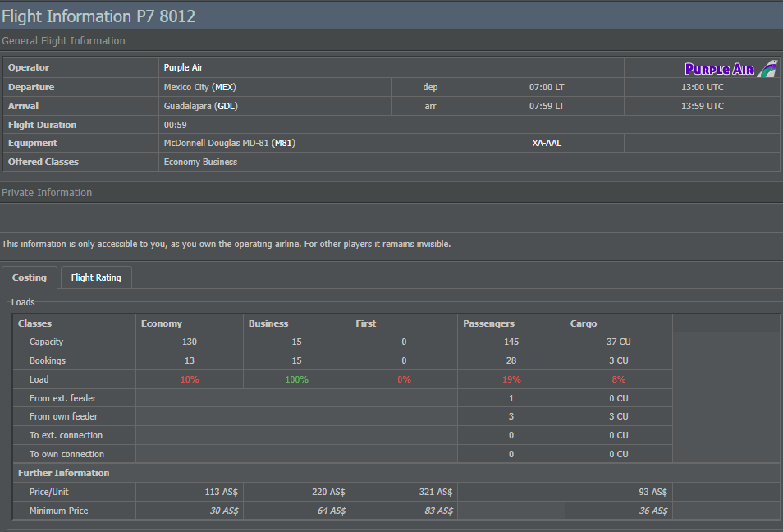Click the McDonnell Douglas MD-81 equipment link
783x532 pixels.
click(x=229, y=143)
